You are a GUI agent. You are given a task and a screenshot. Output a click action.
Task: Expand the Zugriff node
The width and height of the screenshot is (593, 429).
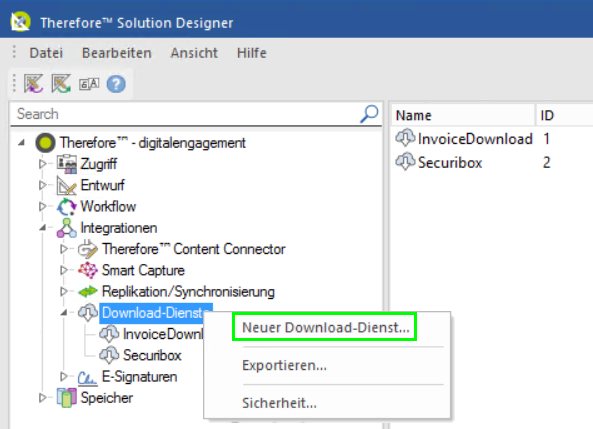tap(43, 164)
